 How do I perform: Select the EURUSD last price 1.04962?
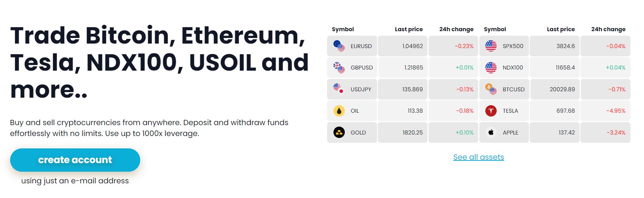point(412,46)
